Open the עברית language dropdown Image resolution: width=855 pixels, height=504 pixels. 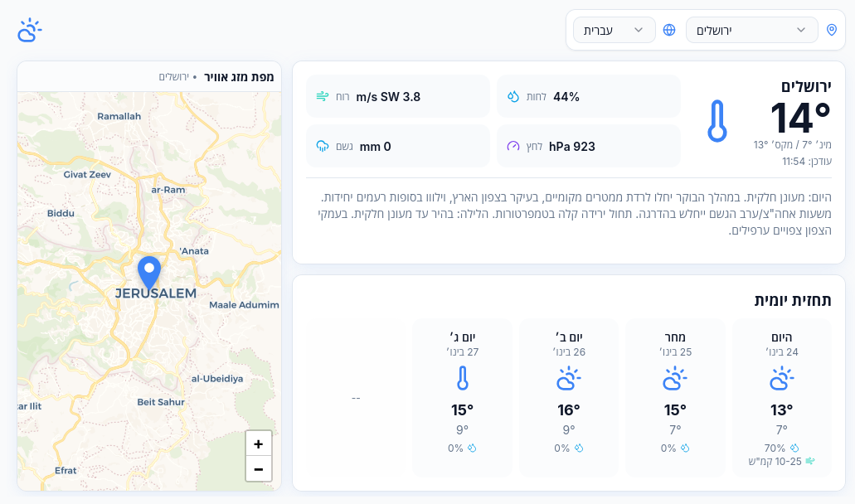click(614, 30)
